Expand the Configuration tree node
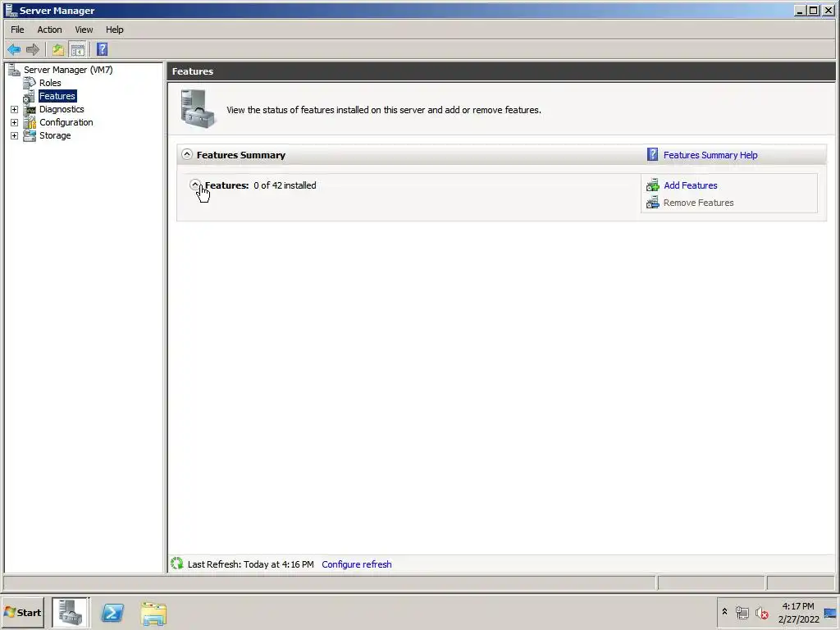Screen dimensions: 840x630 tap(15, 123)
